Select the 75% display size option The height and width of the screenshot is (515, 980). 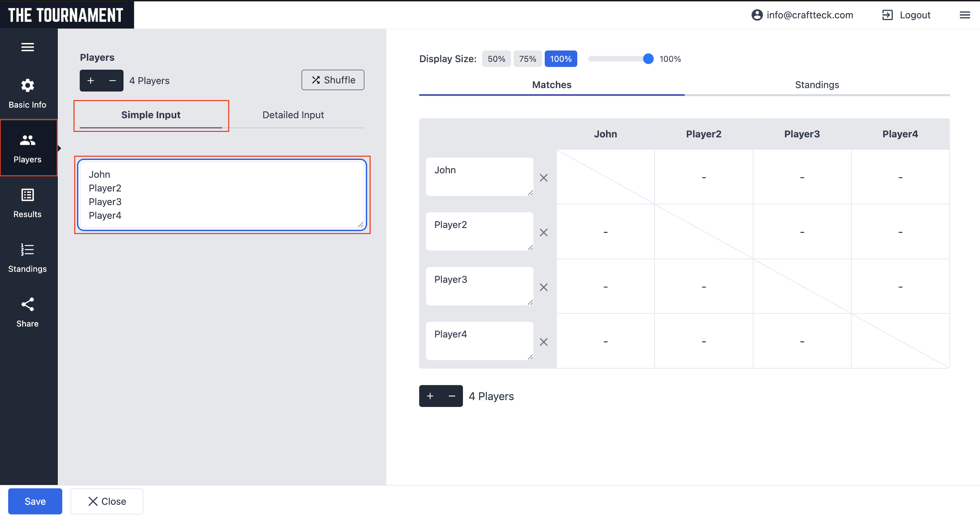click(x=528, y=58)
